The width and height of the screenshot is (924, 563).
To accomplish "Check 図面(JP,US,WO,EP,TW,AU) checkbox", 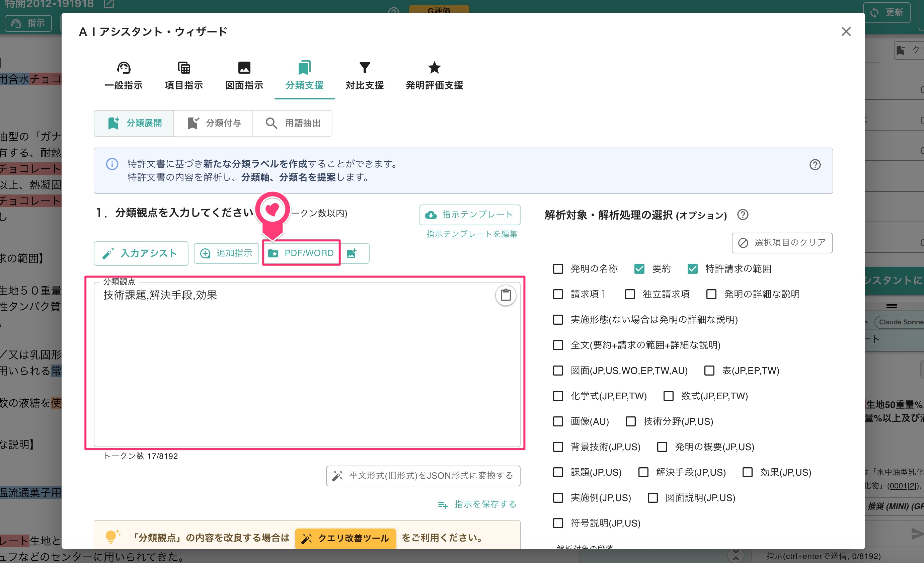I will [x=558, y=371].
